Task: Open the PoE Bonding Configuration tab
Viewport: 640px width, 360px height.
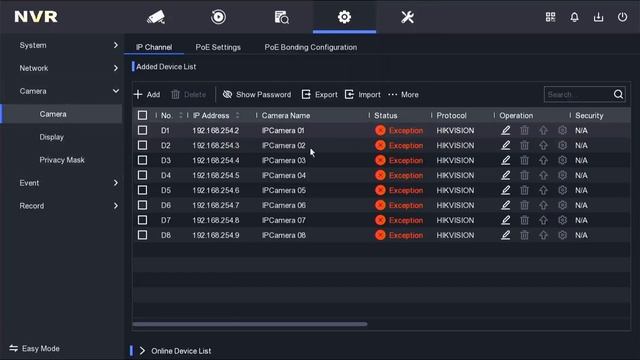Action: pyautogui.click(x=311, y=47)
